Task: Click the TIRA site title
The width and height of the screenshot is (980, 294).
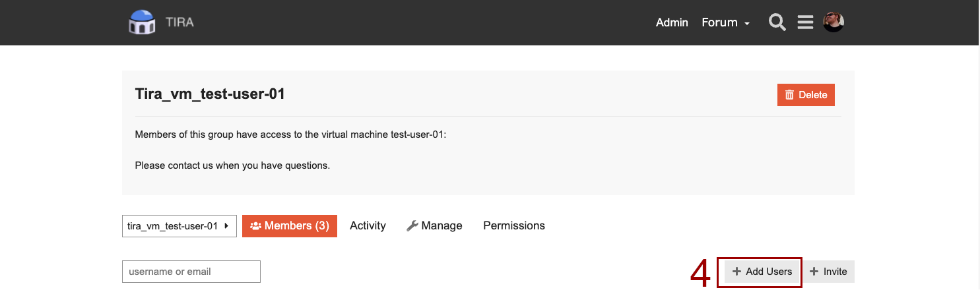Action: click(x=180, y=22)
